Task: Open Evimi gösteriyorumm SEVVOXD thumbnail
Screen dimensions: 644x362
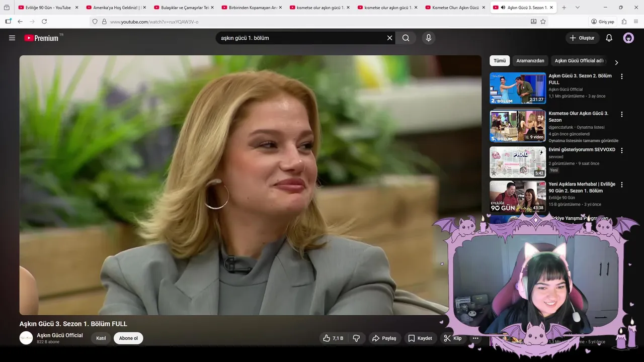Action: (x=518, y=162)
